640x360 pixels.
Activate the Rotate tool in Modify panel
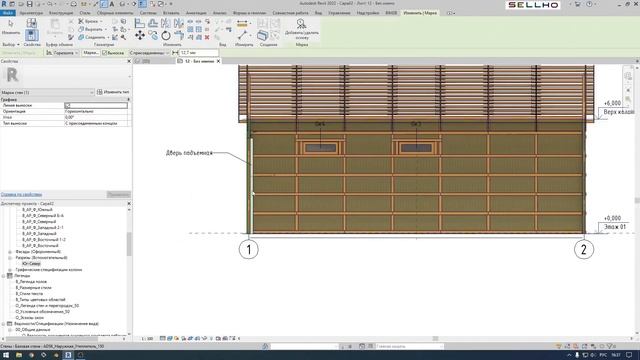[166, 36]
